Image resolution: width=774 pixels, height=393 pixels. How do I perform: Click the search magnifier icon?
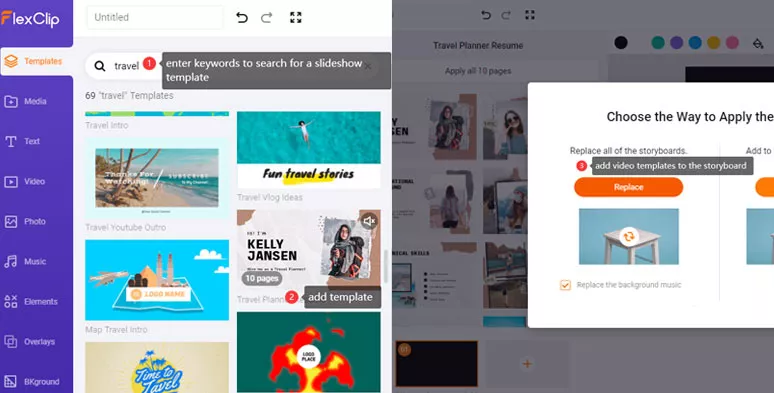pos(100,66)
